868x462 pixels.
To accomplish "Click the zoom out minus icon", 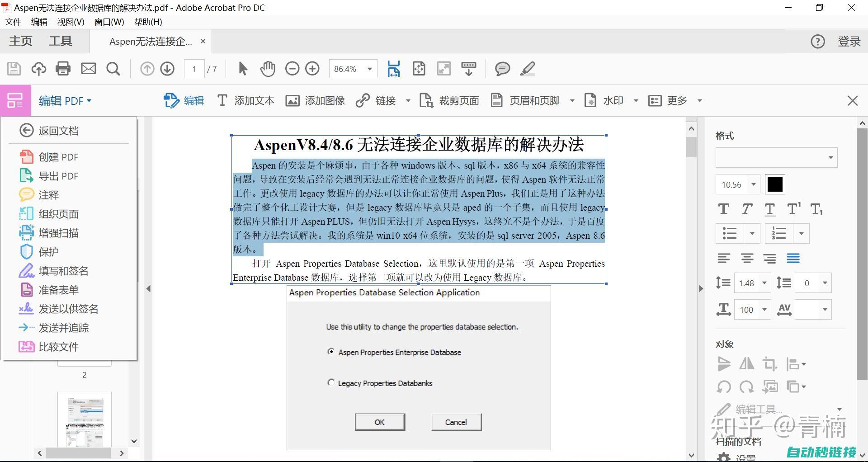I will pyautogui.click(x=292, y=69).
